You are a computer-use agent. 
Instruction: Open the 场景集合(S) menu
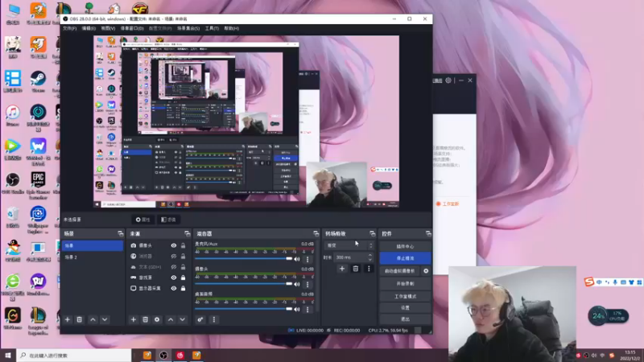pos(188,28)
